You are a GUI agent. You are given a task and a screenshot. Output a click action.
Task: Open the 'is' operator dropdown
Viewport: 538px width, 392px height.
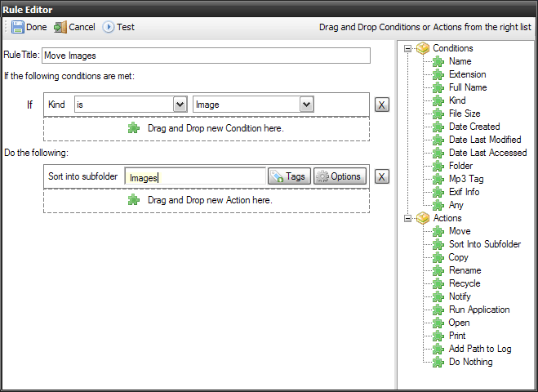[x=180, y=105]
